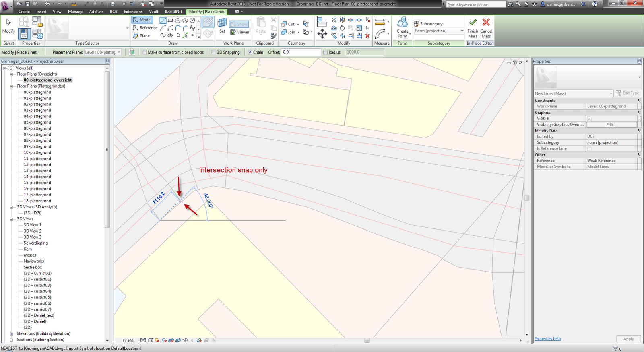Click the Save icon in quick access toolbar

point(27,4)
